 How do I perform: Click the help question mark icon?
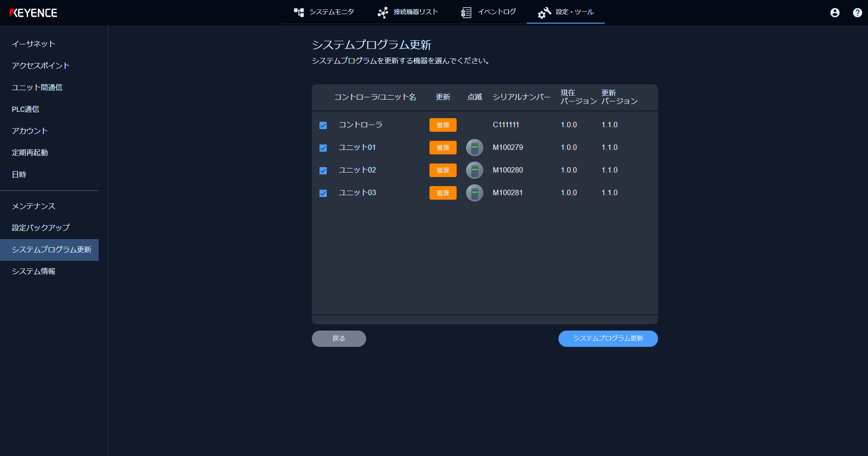pos(857,13)
